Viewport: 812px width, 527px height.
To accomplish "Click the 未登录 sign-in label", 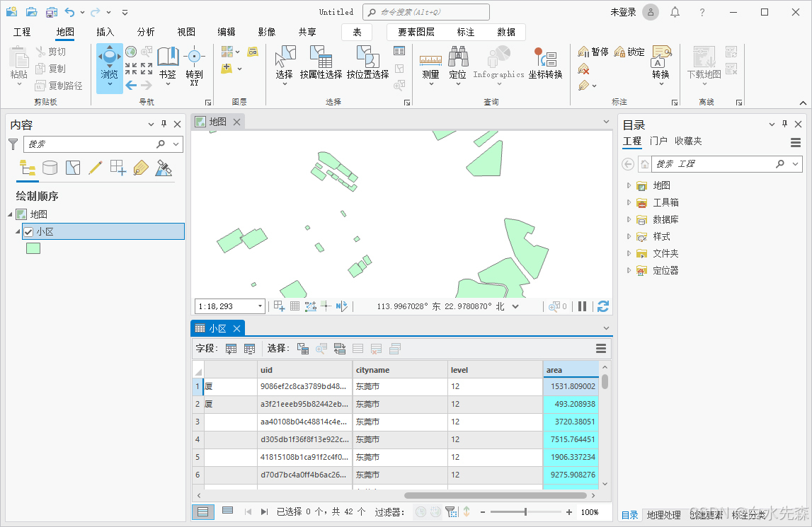I will pos(623,12).
